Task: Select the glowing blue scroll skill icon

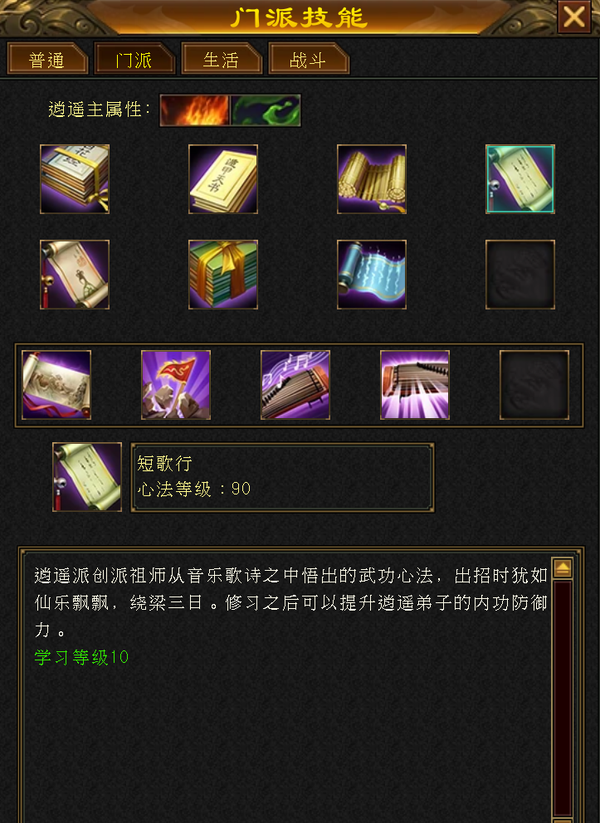Action: [372, 275]
